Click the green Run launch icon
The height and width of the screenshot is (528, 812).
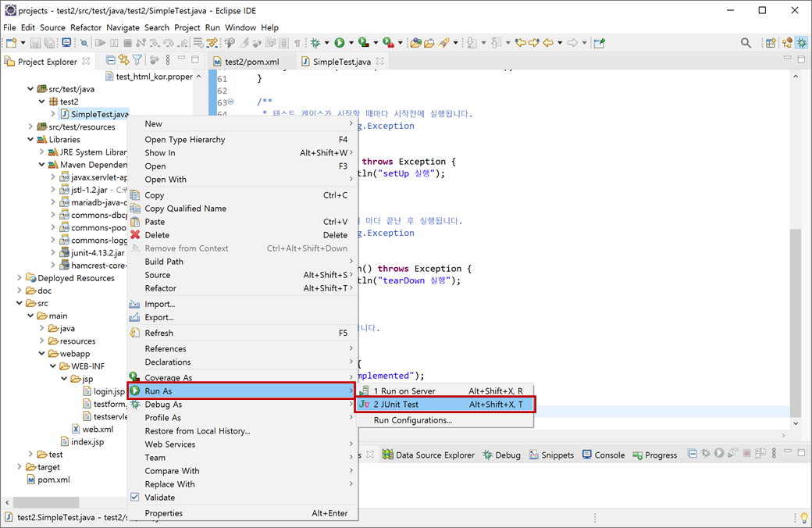(339, 43)
